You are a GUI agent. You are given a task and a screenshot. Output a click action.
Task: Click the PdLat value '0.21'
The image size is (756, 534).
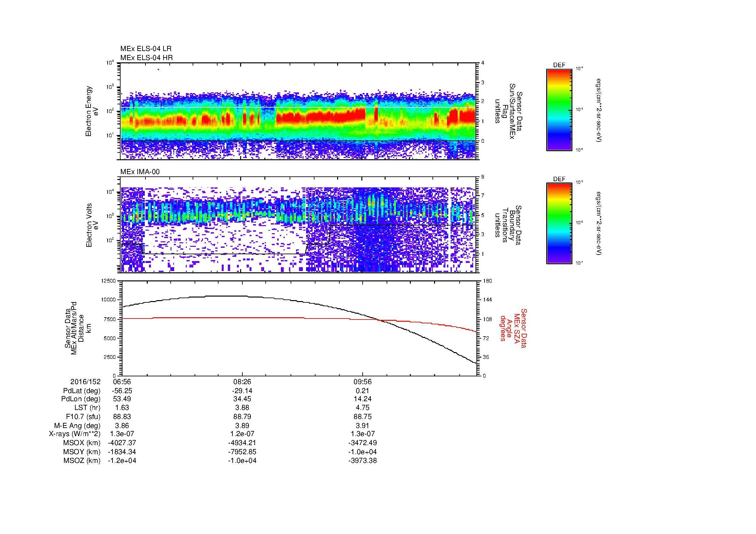362,391
